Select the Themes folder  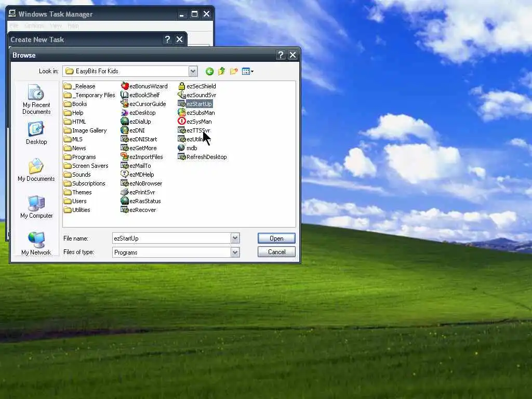(x=78, y=192)
